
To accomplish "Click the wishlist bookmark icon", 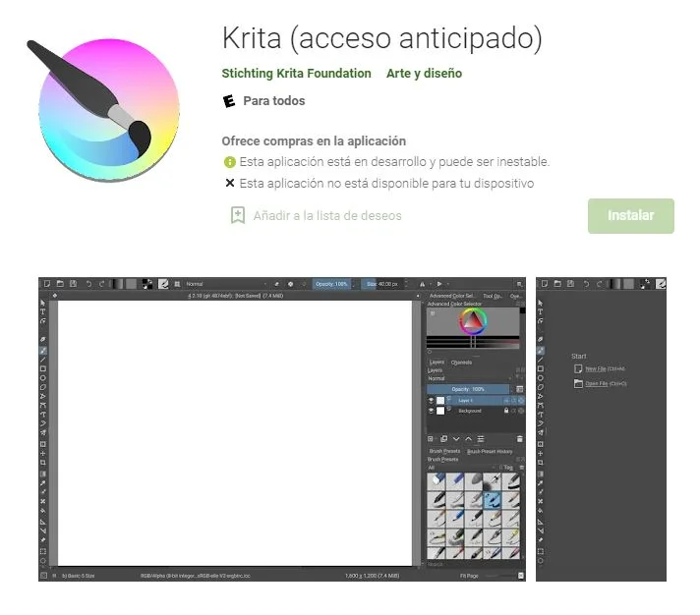I will coord(238,215).
